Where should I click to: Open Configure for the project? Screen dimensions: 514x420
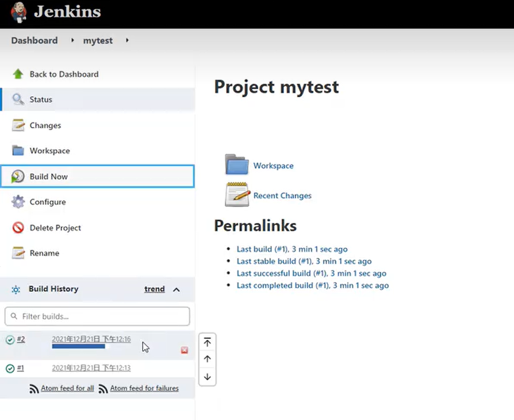[48, 202]
